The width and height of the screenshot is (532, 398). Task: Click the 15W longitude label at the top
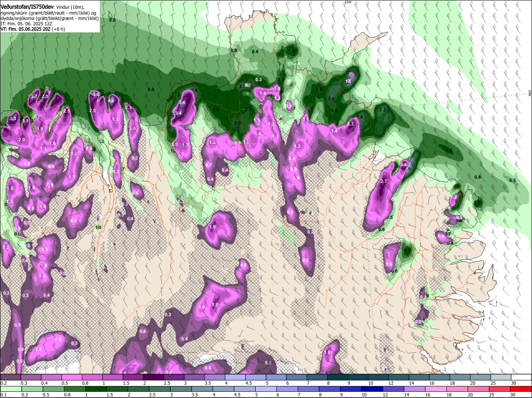pos(348,2)
